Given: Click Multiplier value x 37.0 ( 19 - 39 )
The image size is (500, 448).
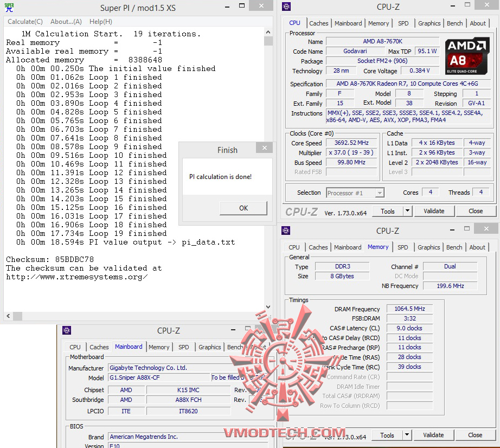Looking at the screenshot, I should coord(351,152).
